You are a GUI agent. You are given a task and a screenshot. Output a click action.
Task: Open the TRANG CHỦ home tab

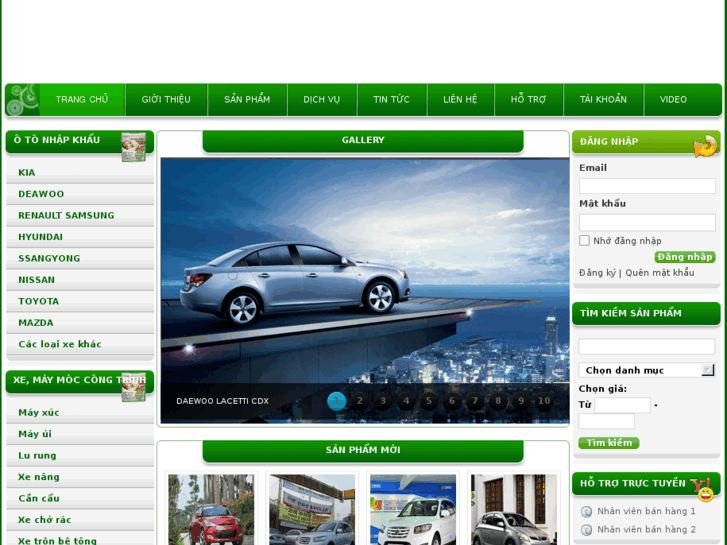(82, 99)
